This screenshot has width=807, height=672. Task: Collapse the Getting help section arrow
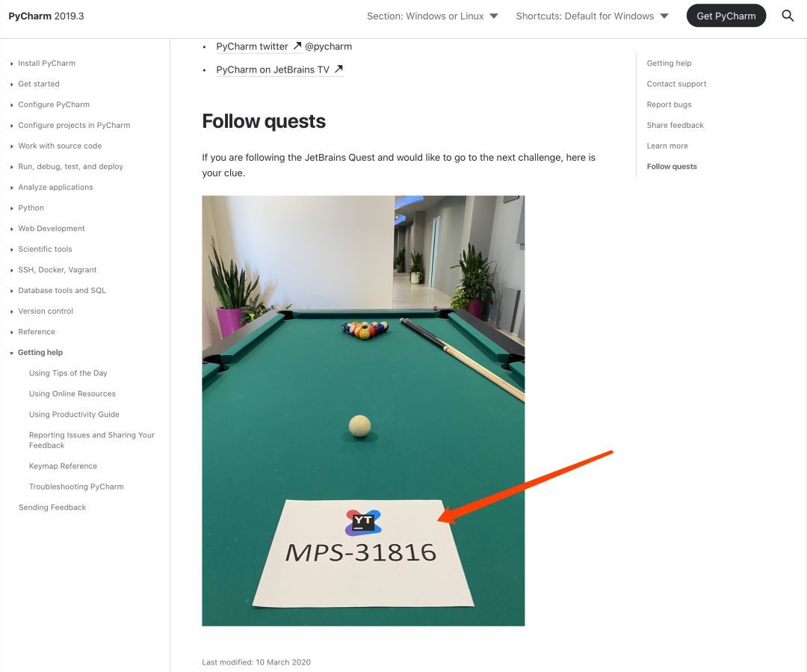point(11,353)
